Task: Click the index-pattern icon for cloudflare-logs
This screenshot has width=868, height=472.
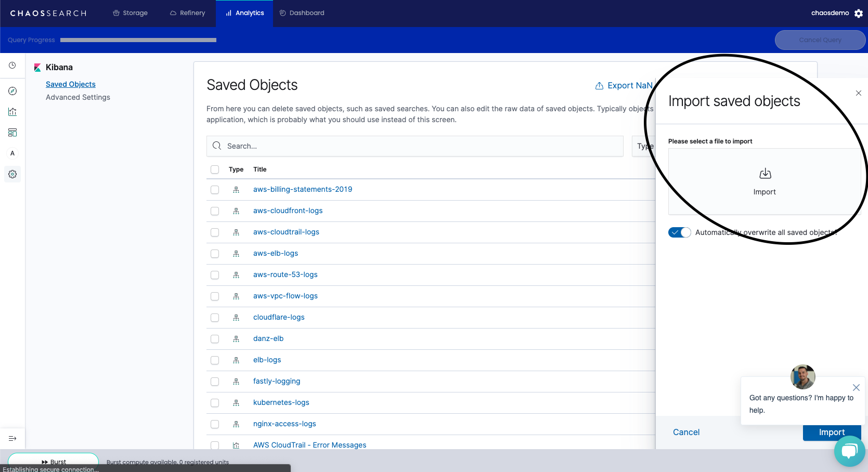Action: (236, 318)
